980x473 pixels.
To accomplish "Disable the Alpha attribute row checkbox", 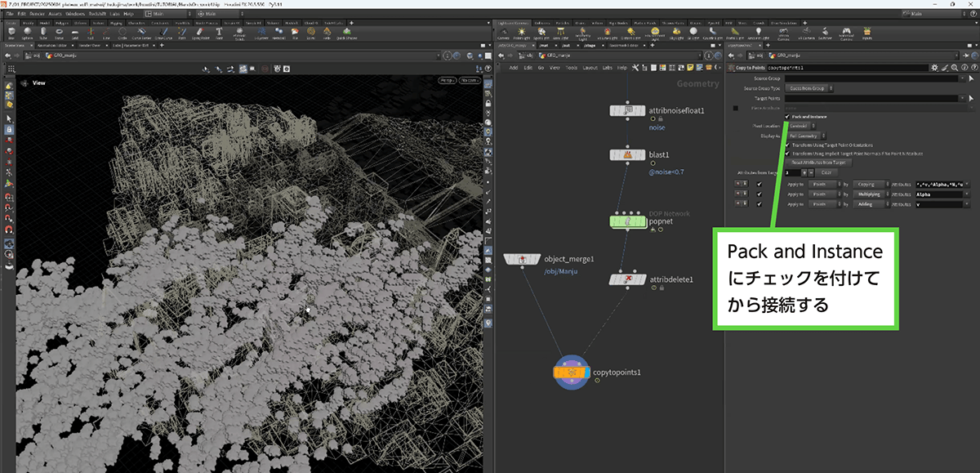I will pos(758,194).
